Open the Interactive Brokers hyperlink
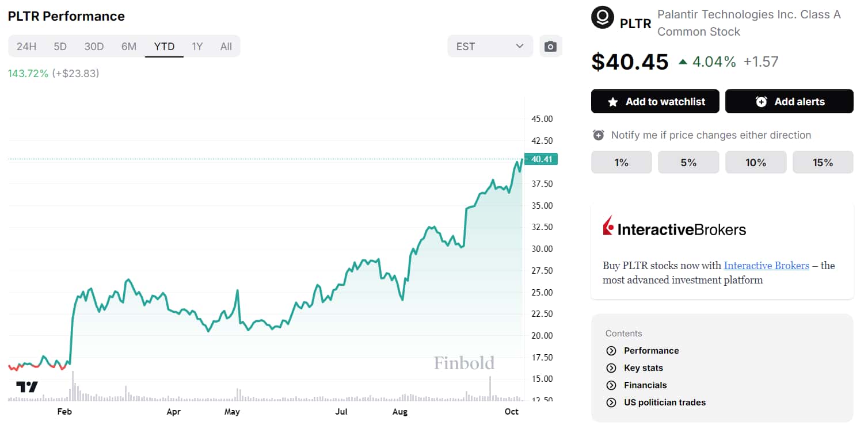868x433 pixels. 766,266
